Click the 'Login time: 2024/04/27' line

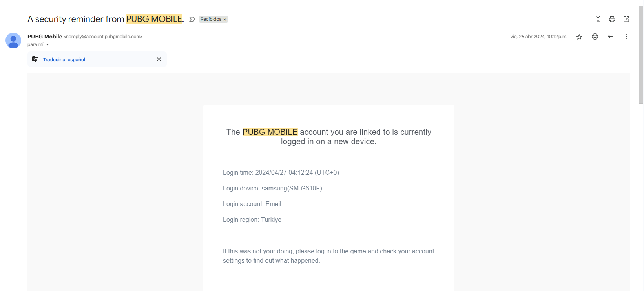coord(281,172)
